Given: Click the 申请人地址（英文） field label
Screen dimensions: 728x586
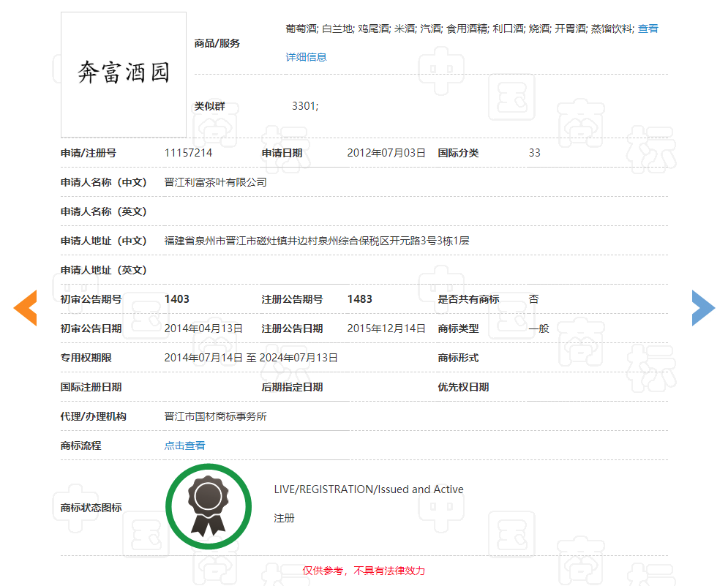Looking at the screenshot, I should [x=104, y=270].
